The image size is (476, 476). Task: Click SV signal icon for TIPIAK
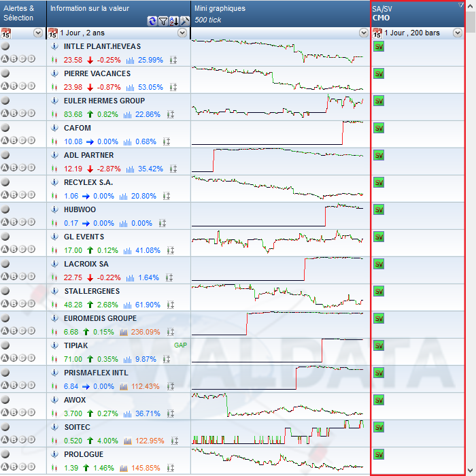379,345
